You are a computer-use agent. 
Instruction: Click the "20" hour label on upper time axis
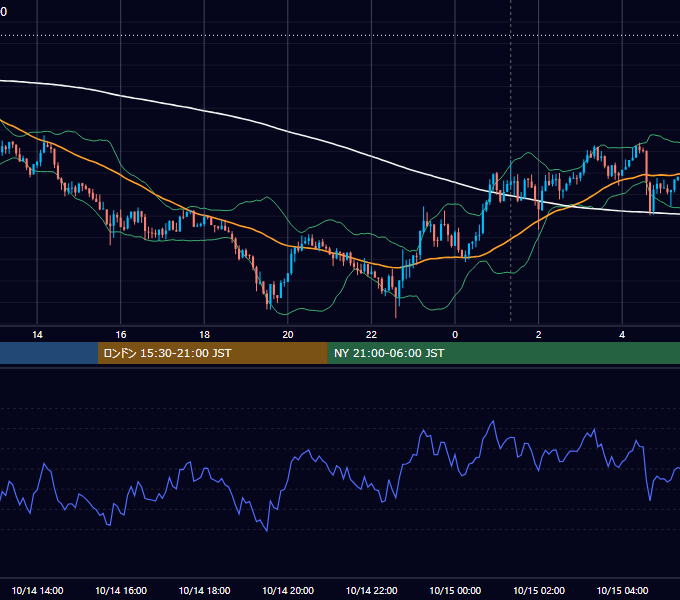(288, 335)
